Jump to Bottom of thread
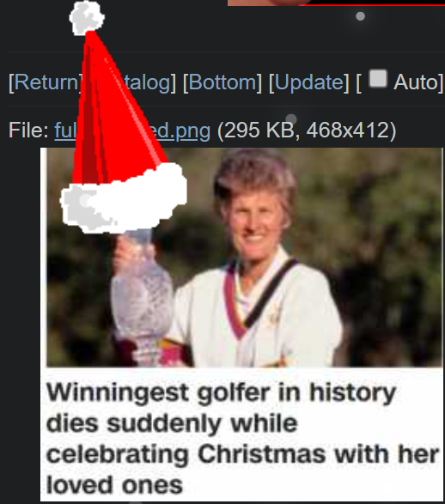The height and width of the screenshot is (504, 445). [x=222, y=82]
